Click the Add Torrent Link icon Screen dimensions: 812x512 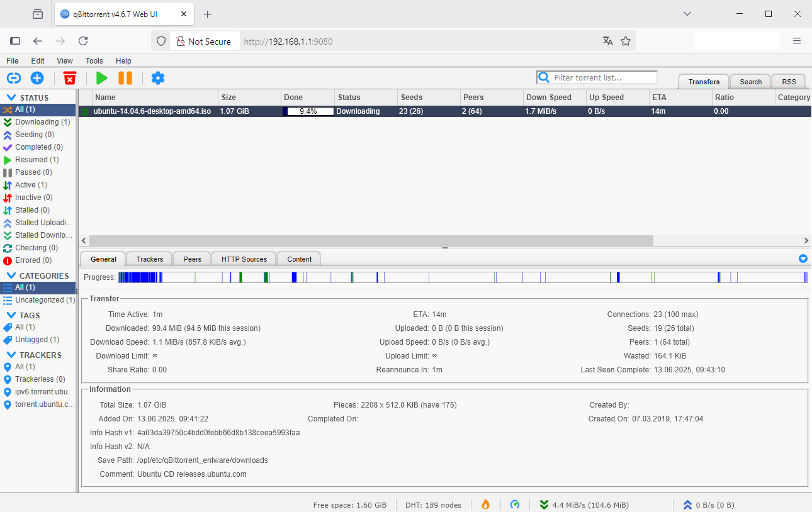[14, 78]
